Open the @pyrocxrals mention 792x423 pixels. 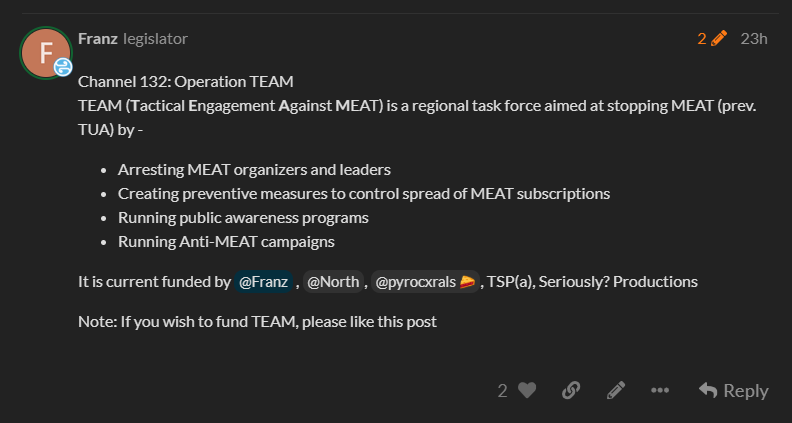[x=425, y=281]
